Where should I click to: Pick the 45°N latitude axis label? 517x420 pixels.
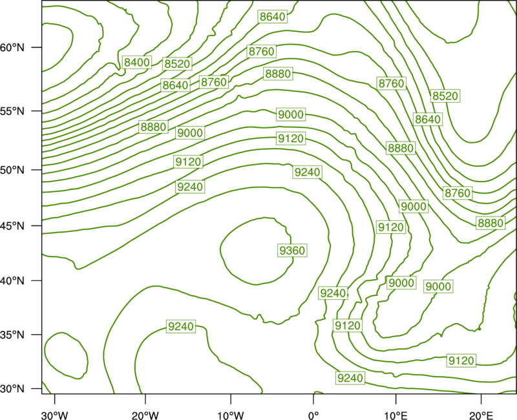coord(12,226)
